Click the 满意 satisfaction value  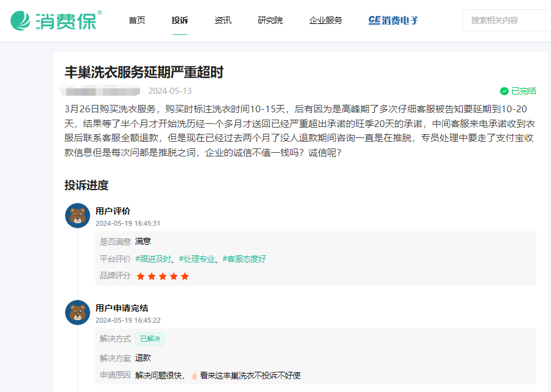[143, 241]
